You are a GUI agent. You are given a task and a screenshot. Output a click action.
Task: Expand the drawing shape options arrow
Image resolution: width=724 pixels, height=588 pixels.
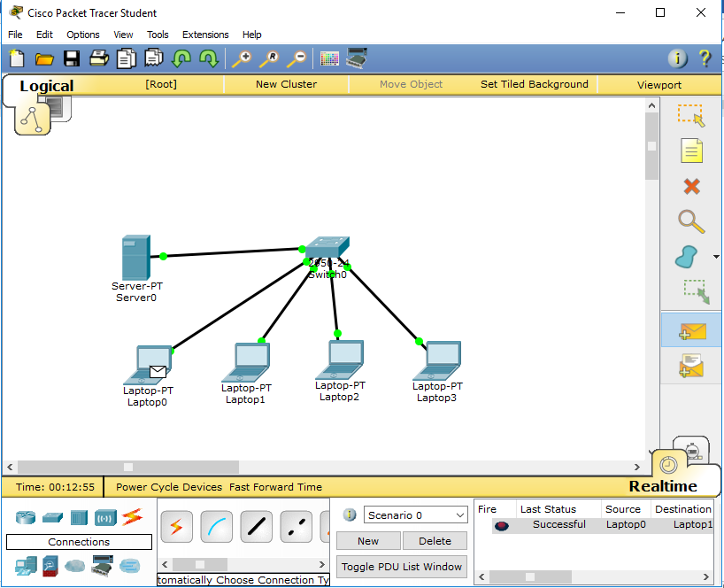click(715, 258)
